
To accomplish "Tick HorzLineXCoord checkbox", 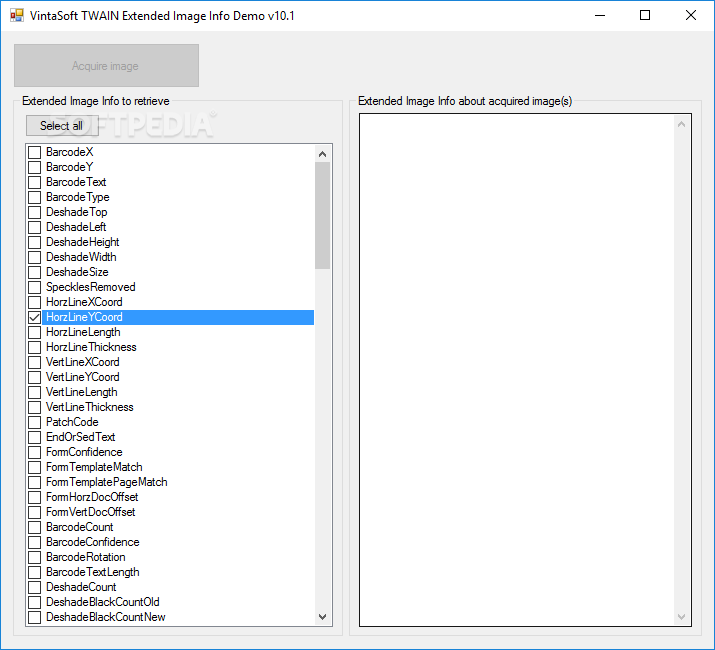I will tap(35, 302).
